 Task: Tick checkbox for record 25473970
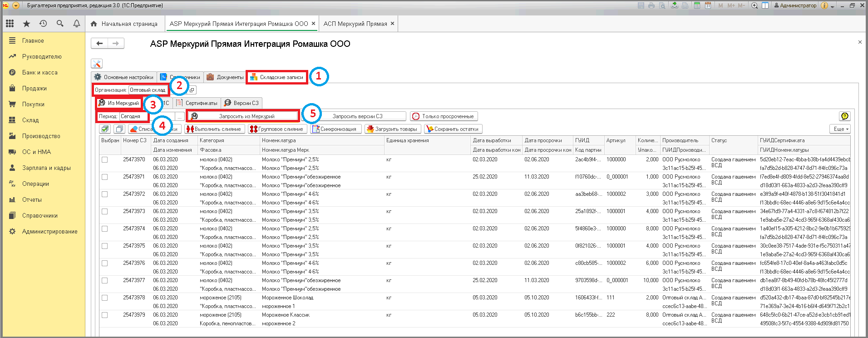[x=105, y=159]
